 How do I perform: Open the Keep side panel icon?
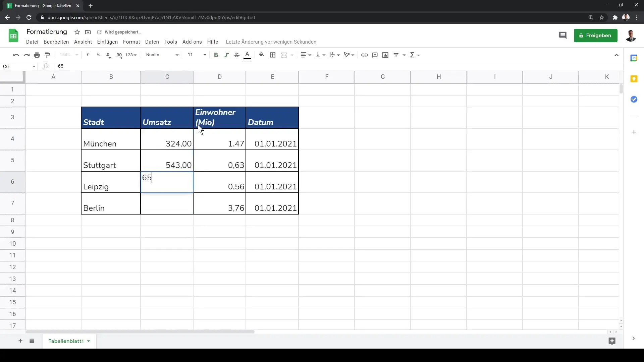634,79
